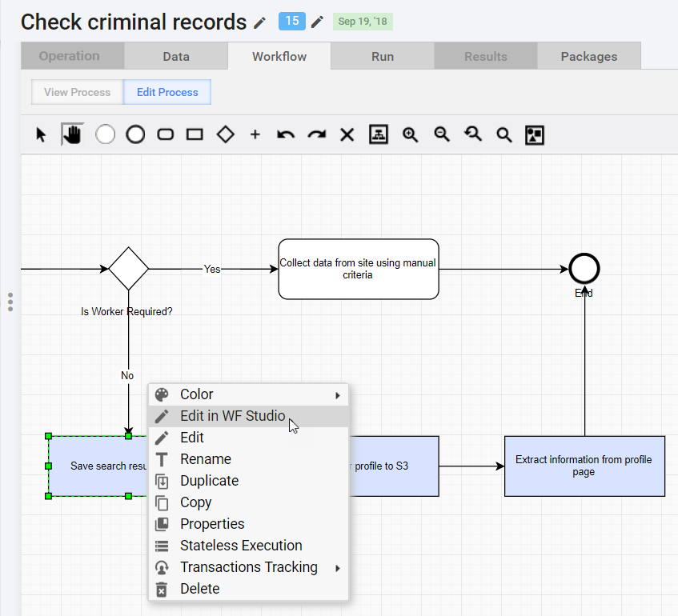The image size is (678, 616).
Task: Export the diagram as an image
Action: coord(535,135)
